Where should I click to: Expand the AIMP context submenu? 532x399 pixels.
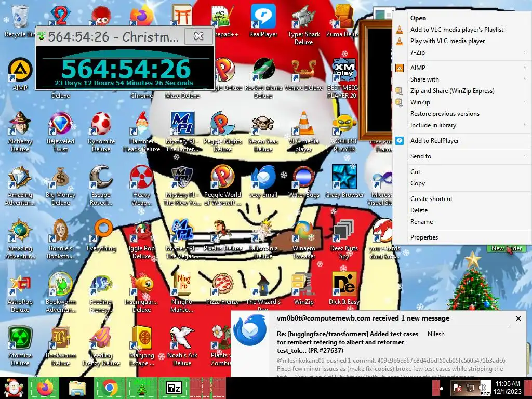pyautogui.click(x=462, y=68)
